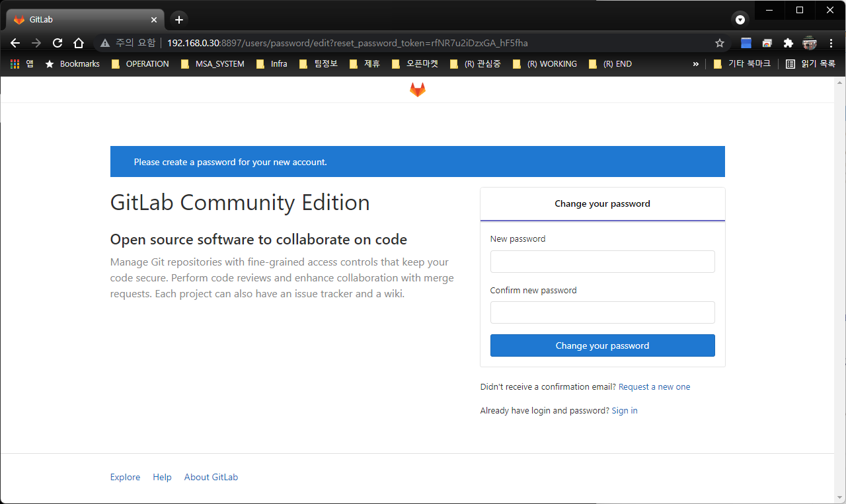Viewport: 846px width, 504px height.
Task: Open the 기타 북마크 folder
Action: [742, 64]
